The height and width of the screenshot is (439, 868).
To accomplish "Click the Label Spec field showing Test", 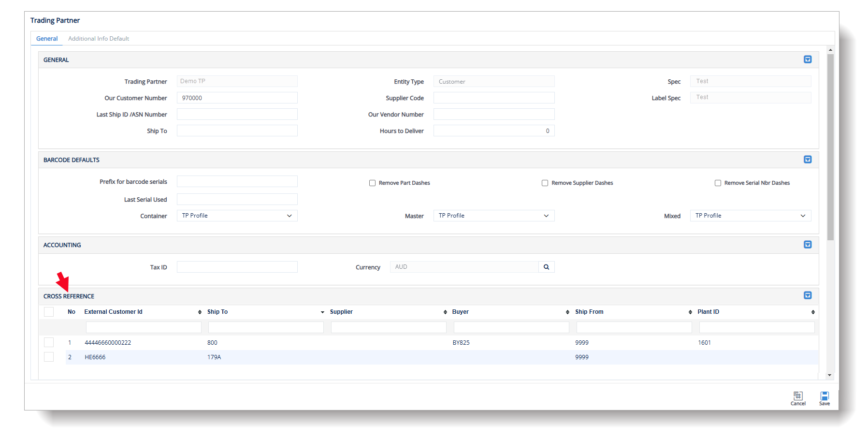I will point(751,97).
